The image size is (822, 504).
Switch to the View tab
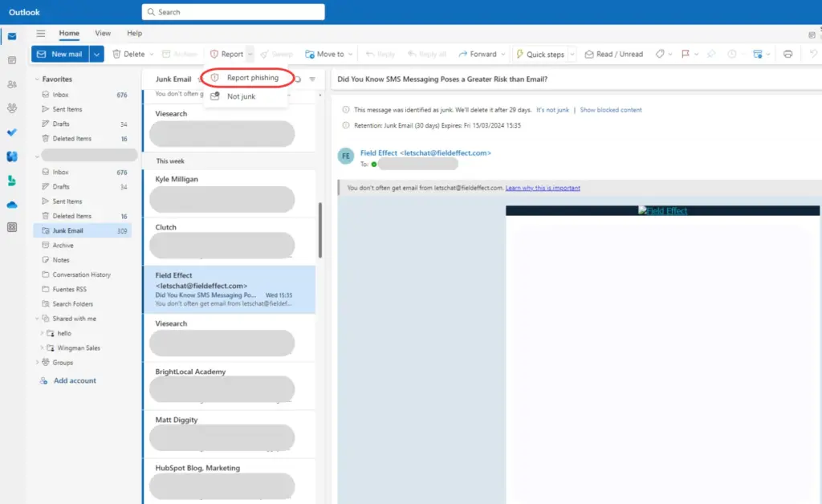[103, 33]
